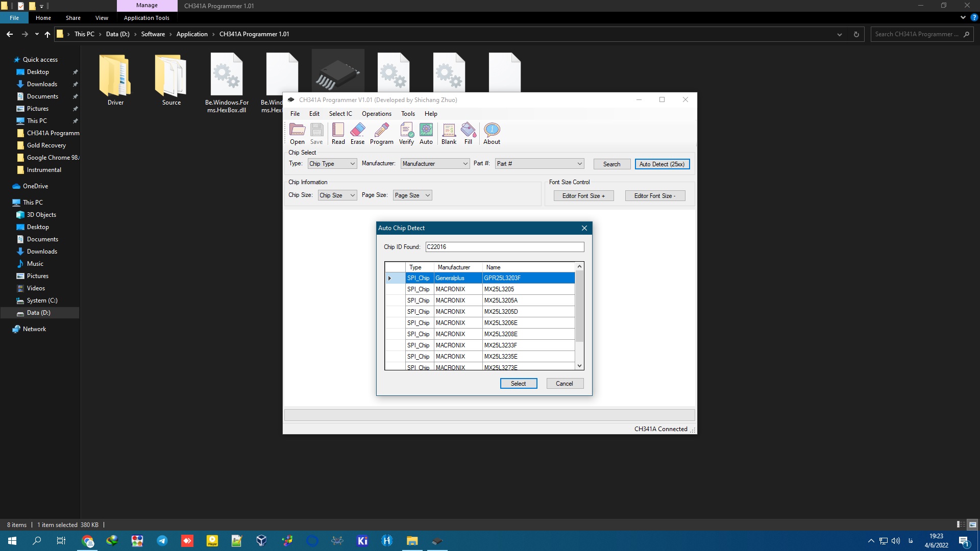980x551 pixels.
Task: Open KiCad from the taskbar
Action: point(362,541)
